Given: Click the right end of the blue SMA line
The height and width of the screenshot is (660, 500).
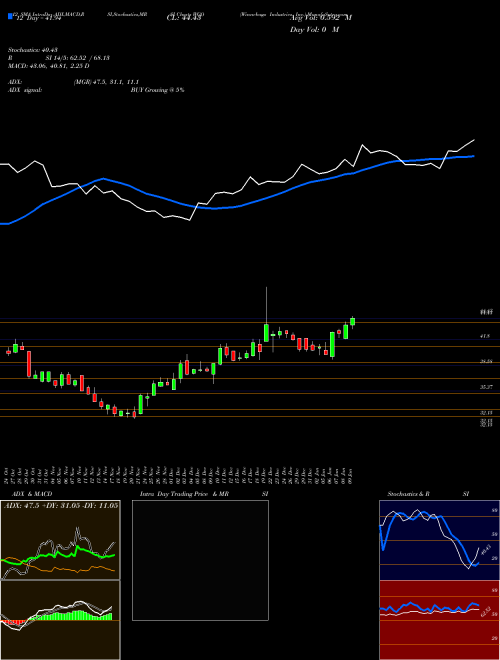Looking at the screenshot, I should (x=474, y=156).
